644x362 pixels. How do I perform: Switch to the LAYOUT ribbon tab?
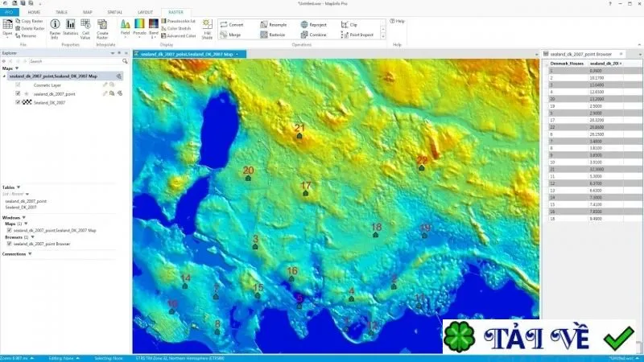145,12
